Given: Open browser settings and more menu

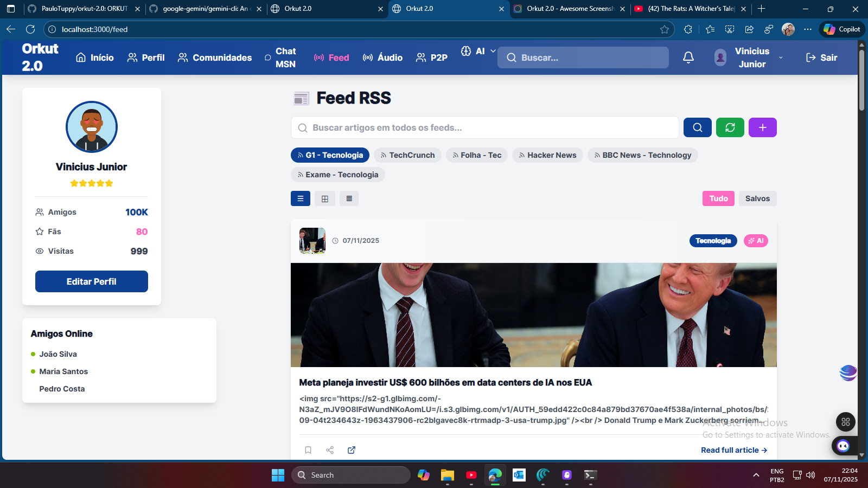Looking at the screenshot, I should pyautogui.click(x=808, y=29).
